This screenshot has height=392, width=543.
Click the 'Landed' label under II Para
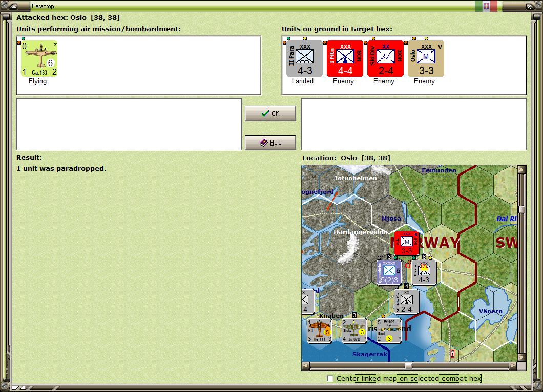coord(303,81)
